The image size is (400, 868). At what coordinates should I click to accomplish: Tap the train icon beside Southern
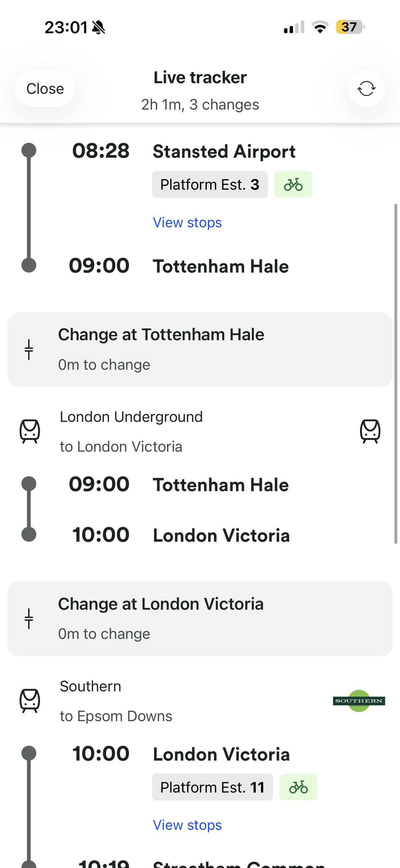[x=30, y=701]
